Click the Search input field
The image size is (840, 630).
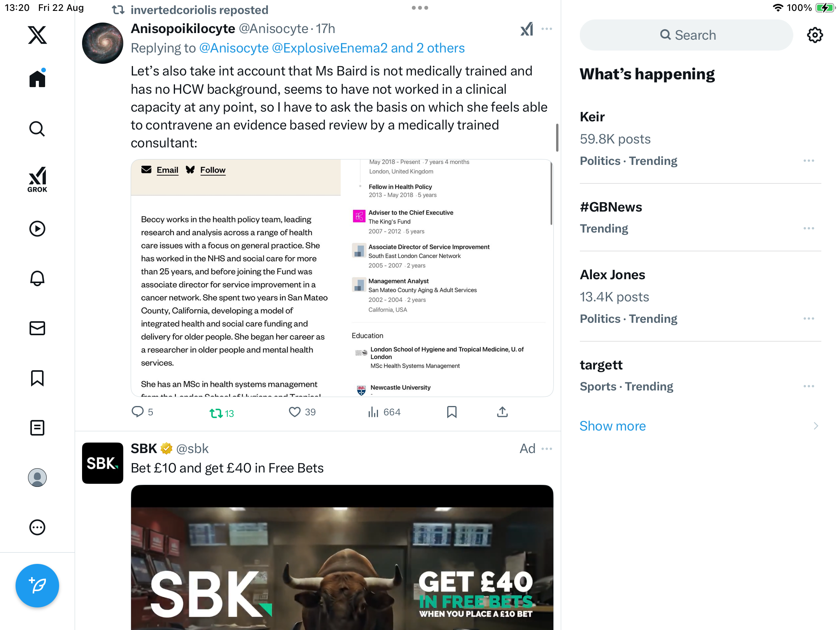click(686, 35)
